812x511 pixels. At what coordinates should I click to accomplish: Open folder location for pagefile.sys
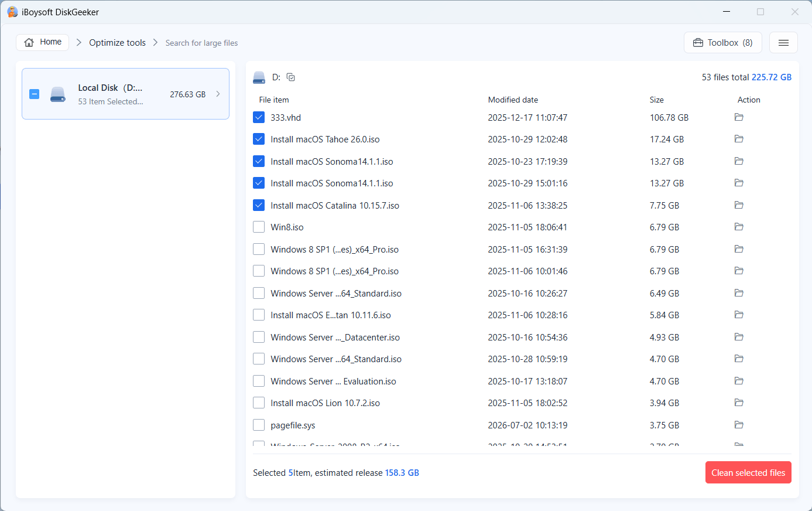739,425
